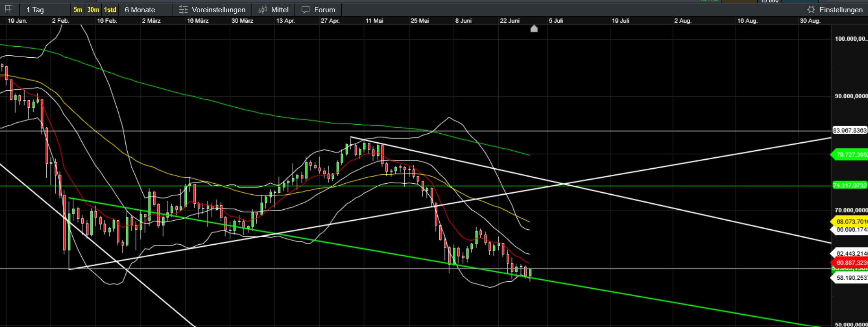Select the green 79.727,395 price tag

(x=850, y=155)
